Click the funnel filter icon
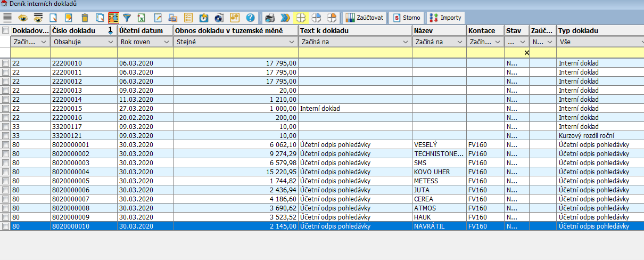Image resolution: width=644 pixels, height=260 pixels. pyautogui.click(x=127, y=18)
